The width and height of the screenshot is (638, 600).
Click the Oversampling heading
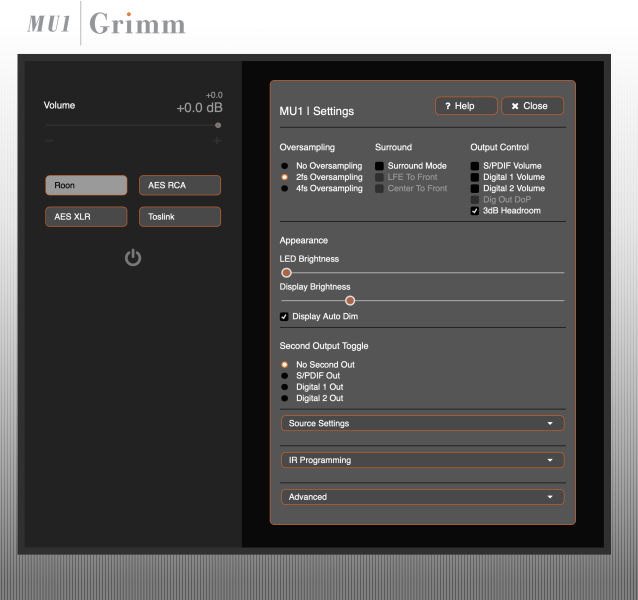[x=307, y=147]
